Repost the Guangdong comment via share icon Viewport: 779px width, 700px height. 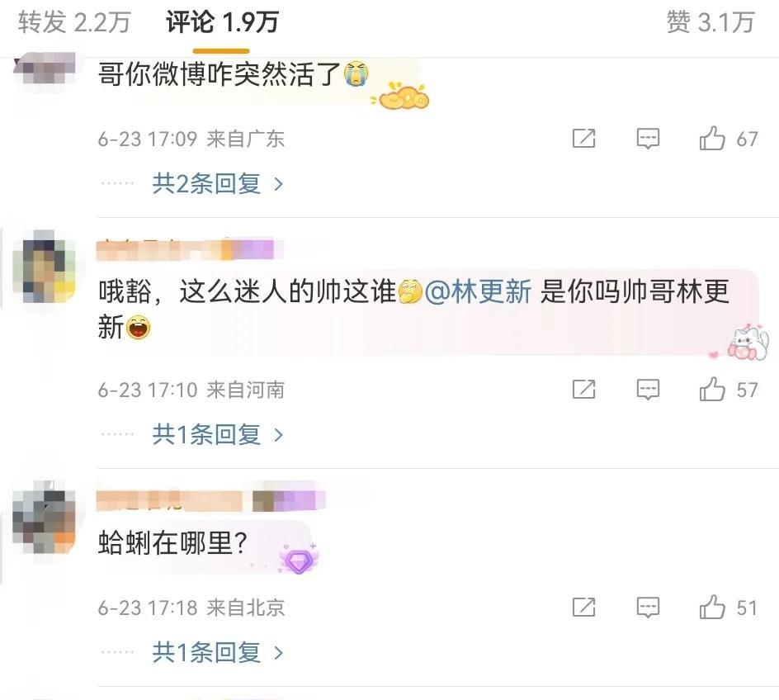click(x=583, y=138)
